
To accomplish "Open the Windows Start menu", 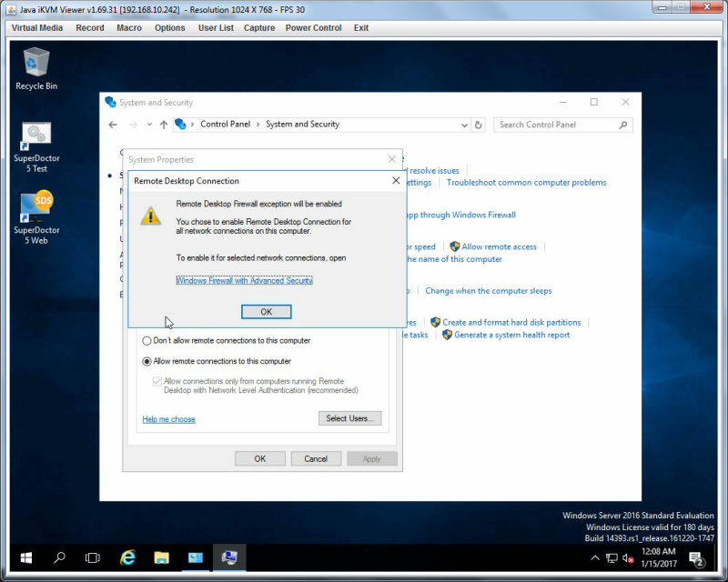I will 26,557.
